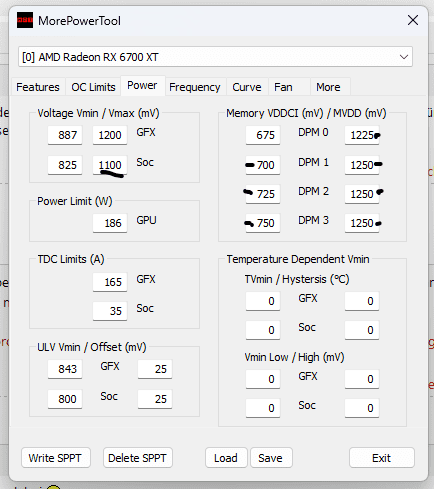Click the DPM 3 label
The height and width of the screenshot is (489, 434).
click(313, 220)
